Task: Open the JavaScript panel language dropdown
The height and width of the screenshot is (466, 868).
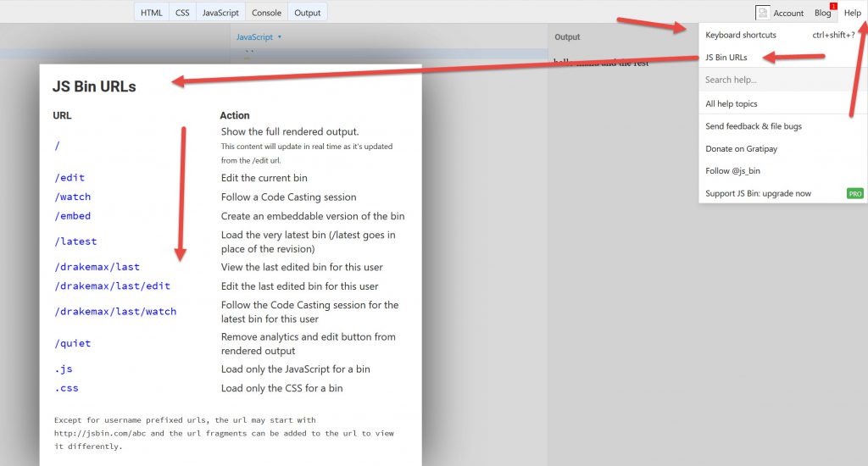Action: tap(259, 37)
